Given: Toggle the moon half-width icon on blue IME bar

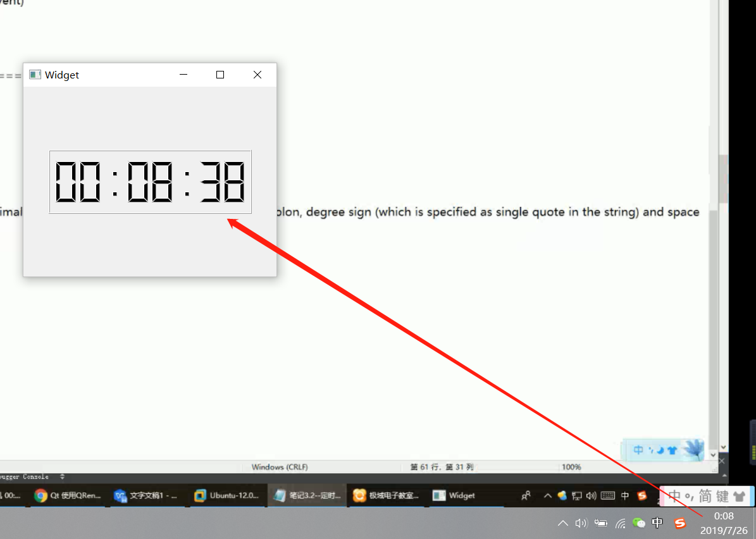Looking at the screenshot, I should click(x=660, y=450).
